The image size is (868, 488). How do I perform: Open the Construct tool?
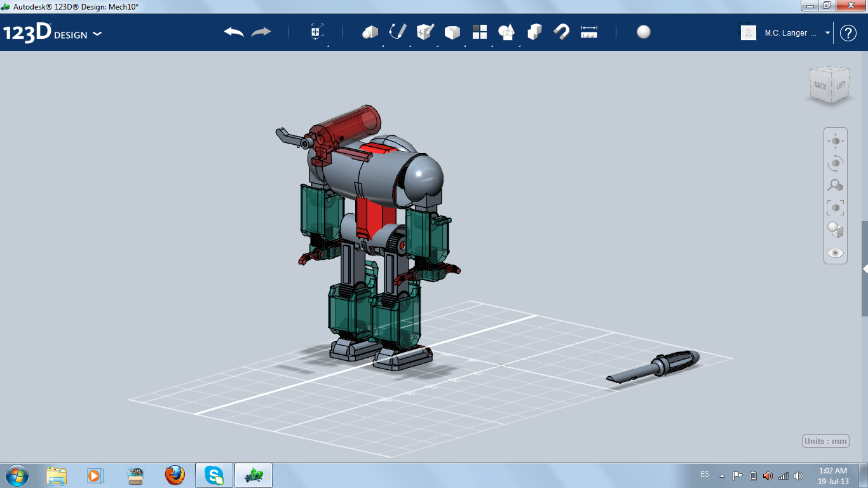coord(425,32)
